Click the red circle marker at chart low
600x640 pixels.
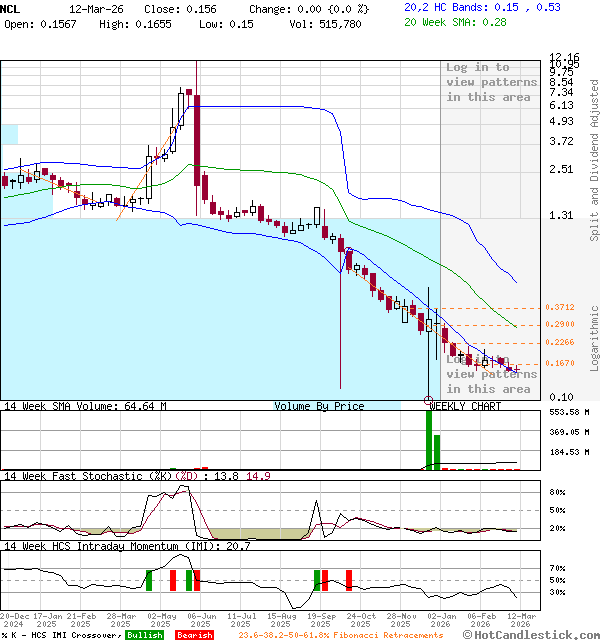[429, 401]
